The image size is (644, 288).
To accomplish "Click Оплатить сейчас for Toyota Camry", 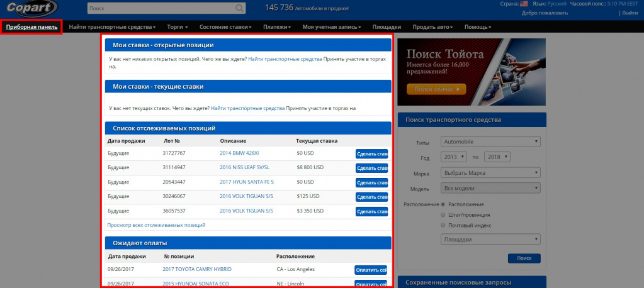I will (x=371, y=270).
